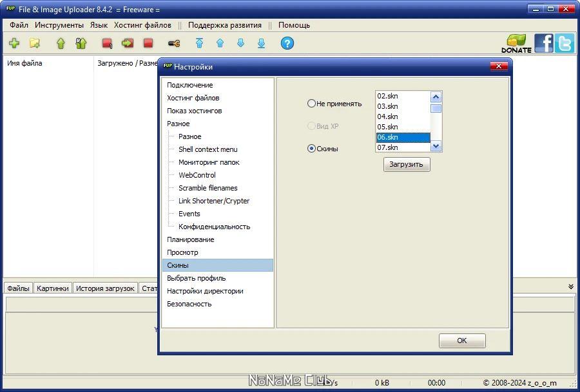Image resolution: width=580 pixels, height=392 pixels.
Task: Click the "Загрузить" button
Action: (x=407, y=164)
